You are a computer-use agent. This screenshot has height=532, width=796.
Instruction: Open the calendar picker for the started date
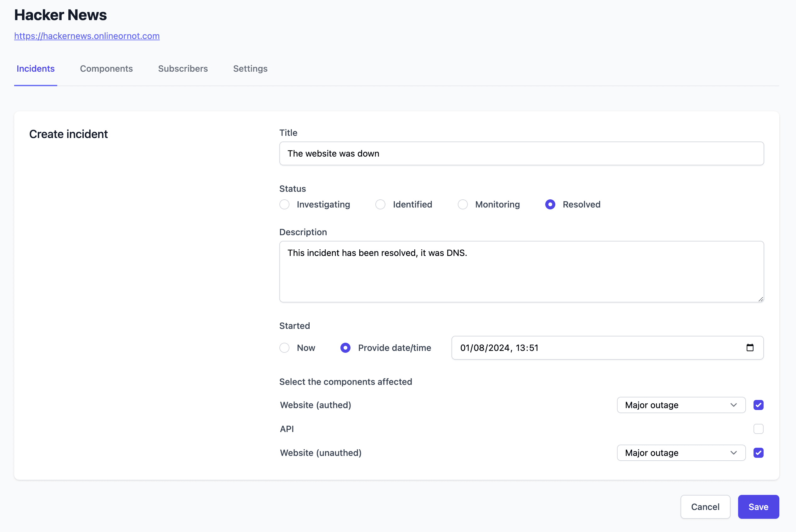tap(750, 347)
